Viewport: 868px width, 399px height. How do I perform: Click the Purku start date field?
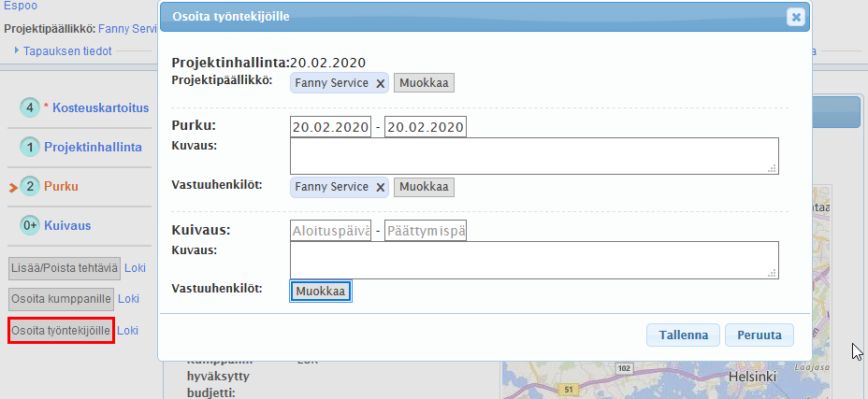[x=331, y=127]
